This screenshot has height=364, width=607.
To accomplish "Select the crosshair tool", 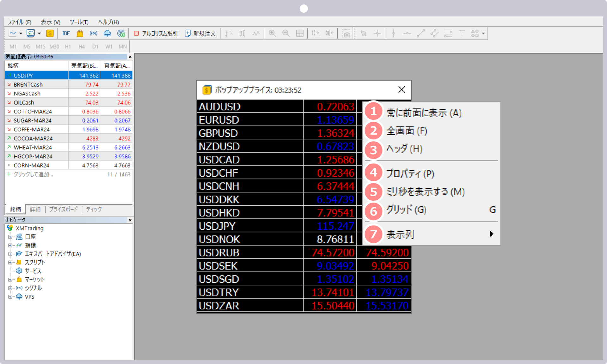I will (377, 33).
